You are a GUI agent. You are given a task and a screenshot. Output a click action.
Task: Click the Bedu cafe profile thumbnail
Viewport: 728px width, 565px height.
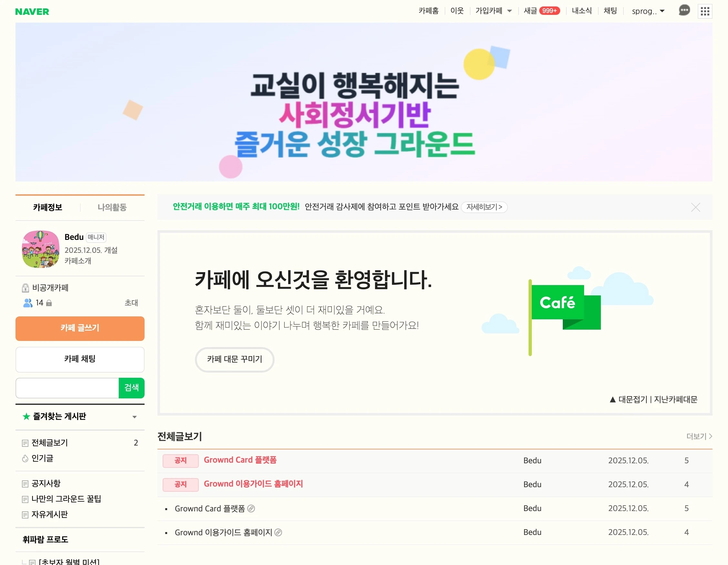(40, 249)
